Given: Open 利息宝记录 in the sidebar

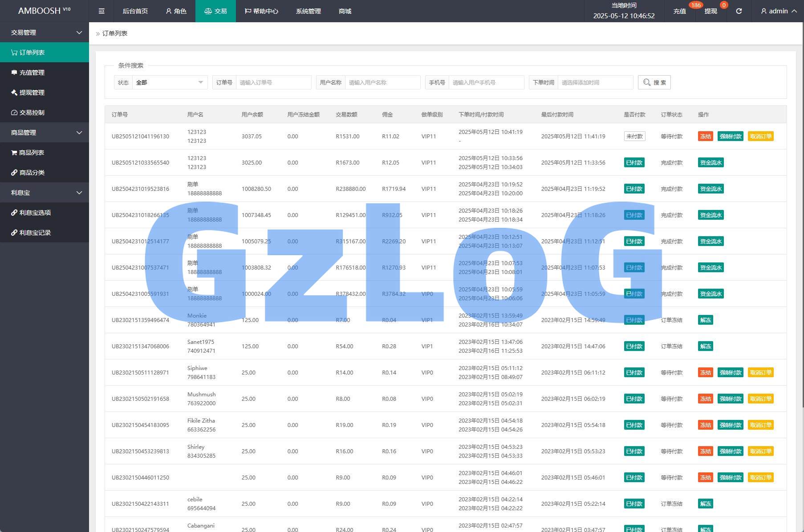Looking at the screenshot, I should click(x=35, y=233).
